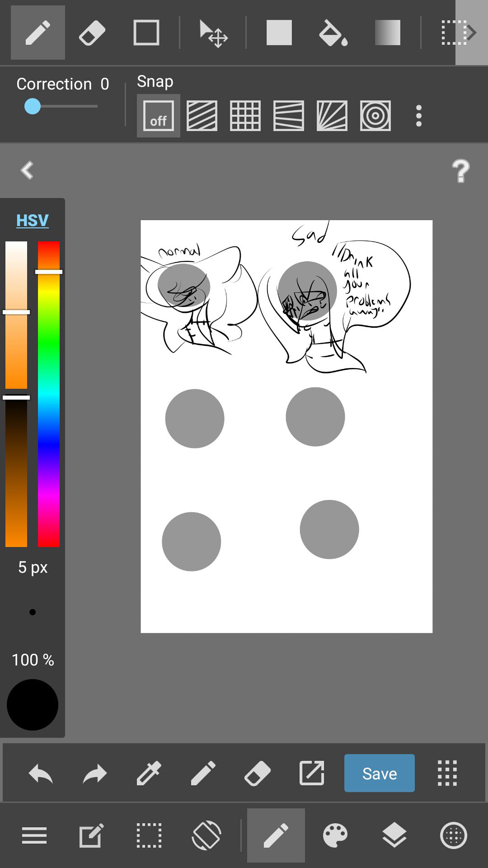Tap the 100 % opacity value
Screen dimensions: 488x868
33,660
